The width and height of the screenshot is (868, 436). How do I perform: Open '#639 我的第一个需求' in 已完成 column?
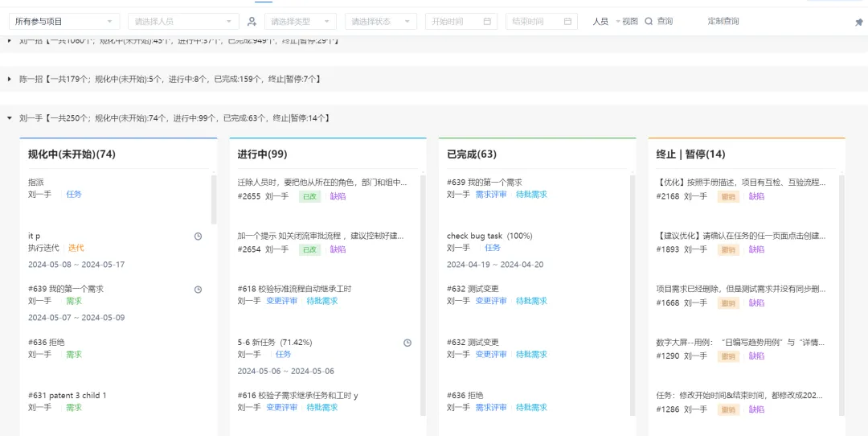point(485,183)
